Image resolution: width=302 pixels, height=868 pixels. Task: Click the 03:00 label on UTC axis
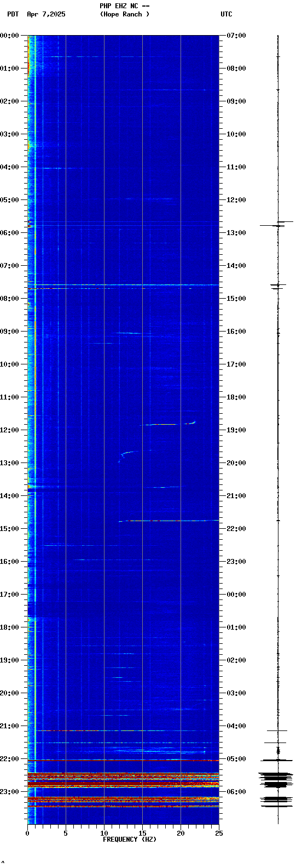[x=236, y=693]
